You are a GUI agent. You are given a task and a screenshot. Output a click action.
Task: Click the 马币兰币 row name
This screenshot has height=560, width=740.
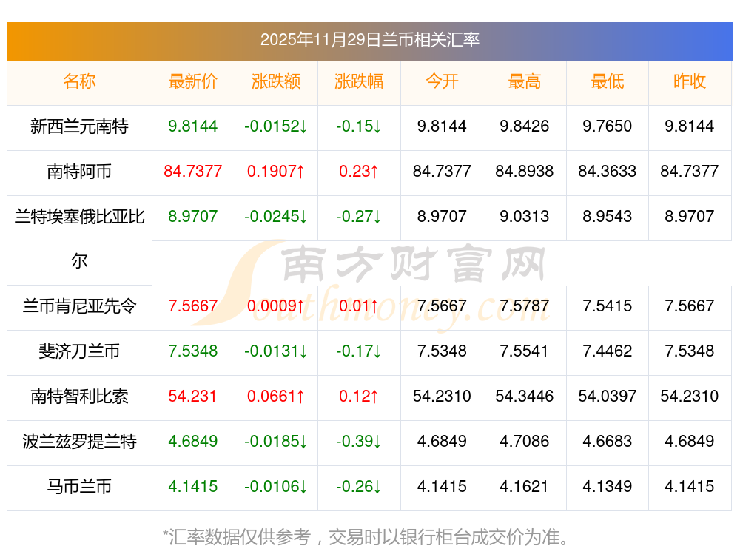pos(79,487)
